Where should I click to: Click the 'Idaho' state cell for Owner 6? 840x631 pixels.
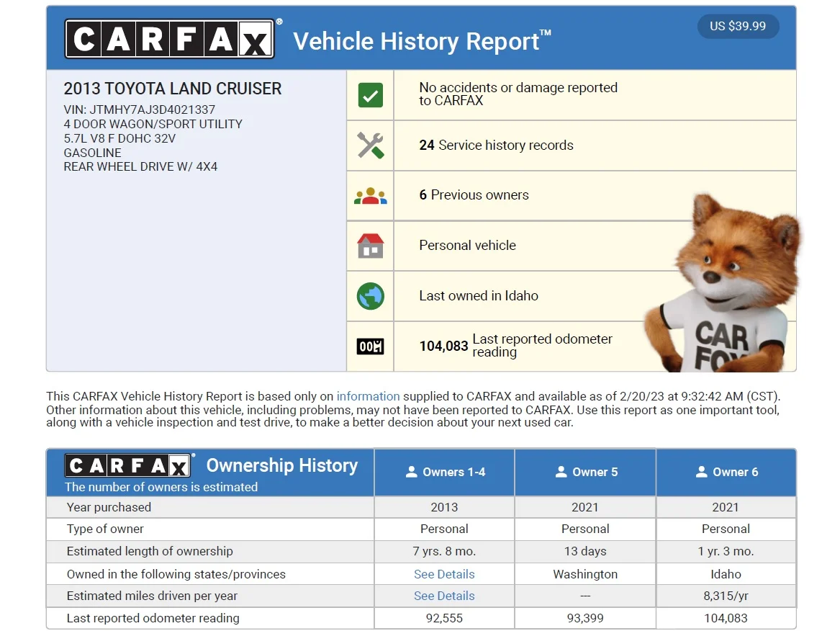[x=726, y=574]
